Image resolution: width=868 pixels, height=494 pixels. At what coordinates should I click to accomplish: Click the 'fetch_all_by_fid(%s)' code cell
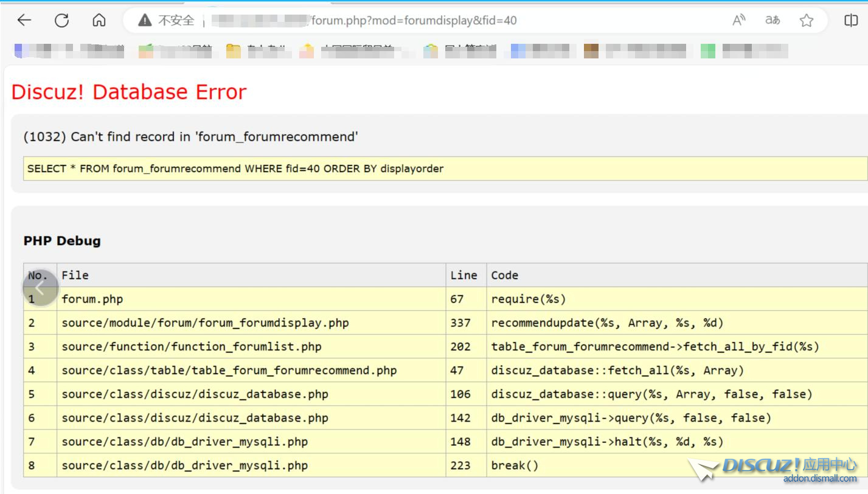click(x=677, y=346)
